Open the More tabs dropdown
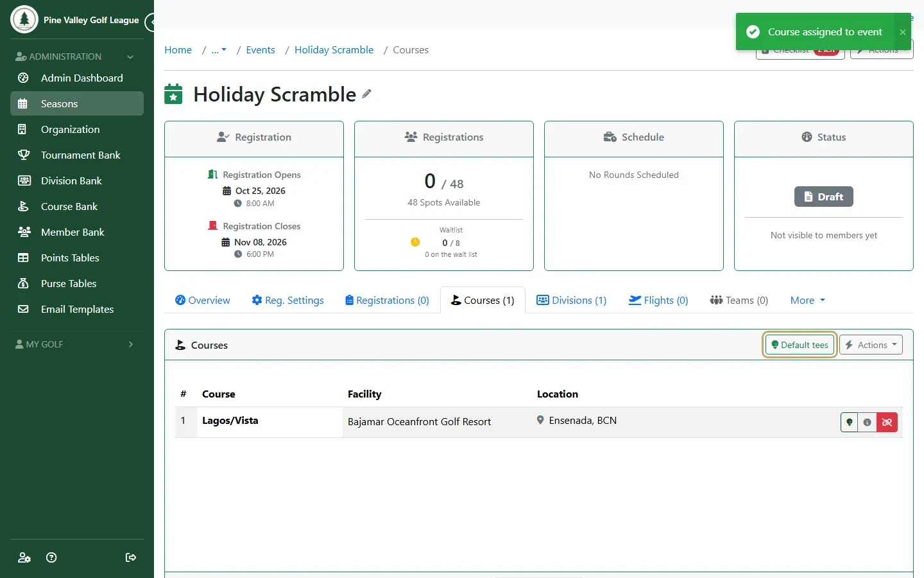The image size is (924, 578). pyautogui.click(x=807, y=300)
